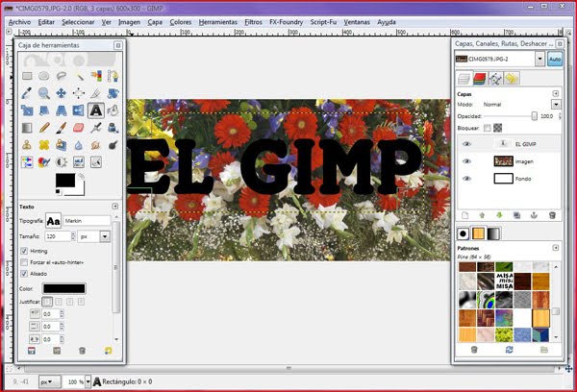This screenshot has width=577, height=392.
Task: Select the Color Picker eyedropper tool
Action: pyautogui.click(x=27, y=93)
